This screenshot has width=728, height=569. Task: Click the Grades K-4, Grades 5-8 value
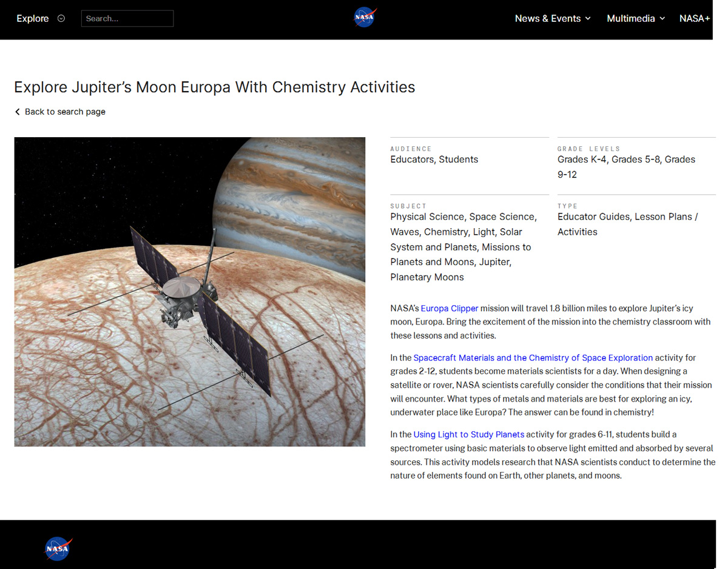tap(627, 167)
